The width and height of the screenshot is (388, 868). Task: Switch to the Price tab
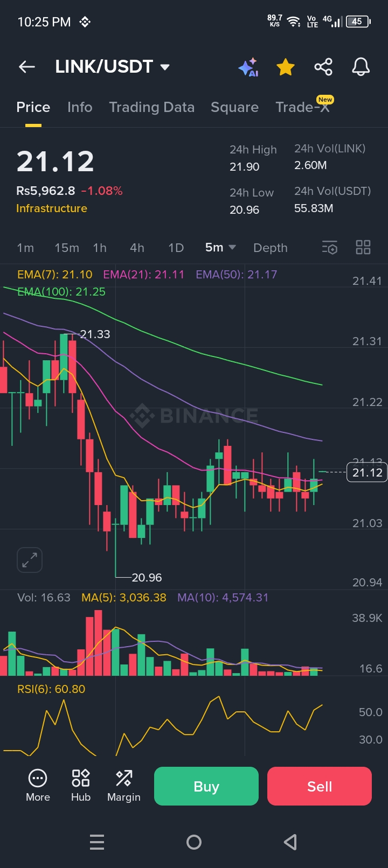[x=33, y=107]
